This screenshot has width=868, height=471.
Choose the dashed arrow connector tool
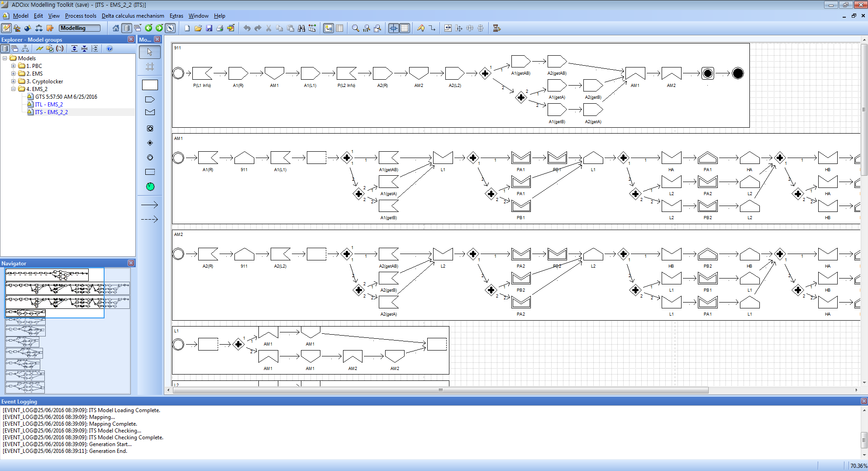(150, 219)
